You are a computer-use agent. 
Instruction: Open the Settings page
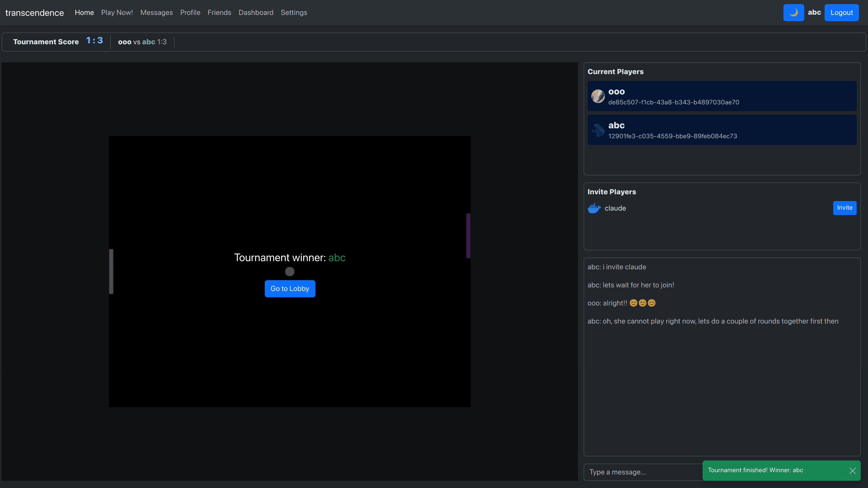pos(294,12)
